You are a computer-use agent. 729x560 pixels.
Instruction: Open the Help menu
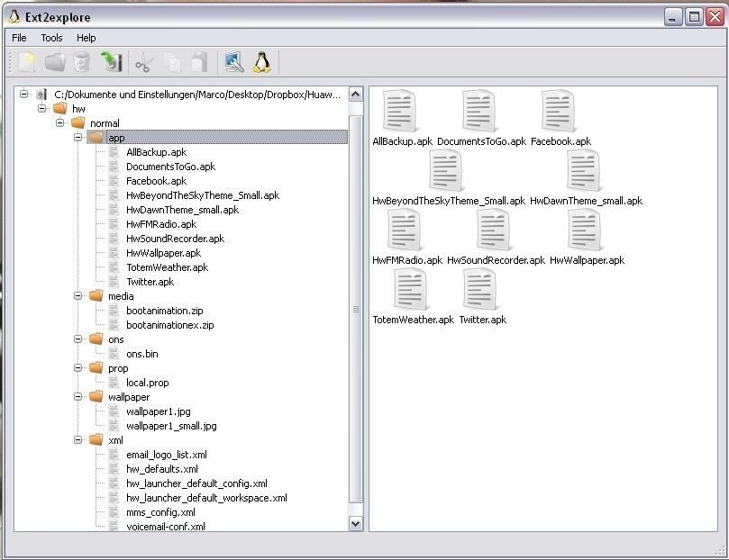86,38
